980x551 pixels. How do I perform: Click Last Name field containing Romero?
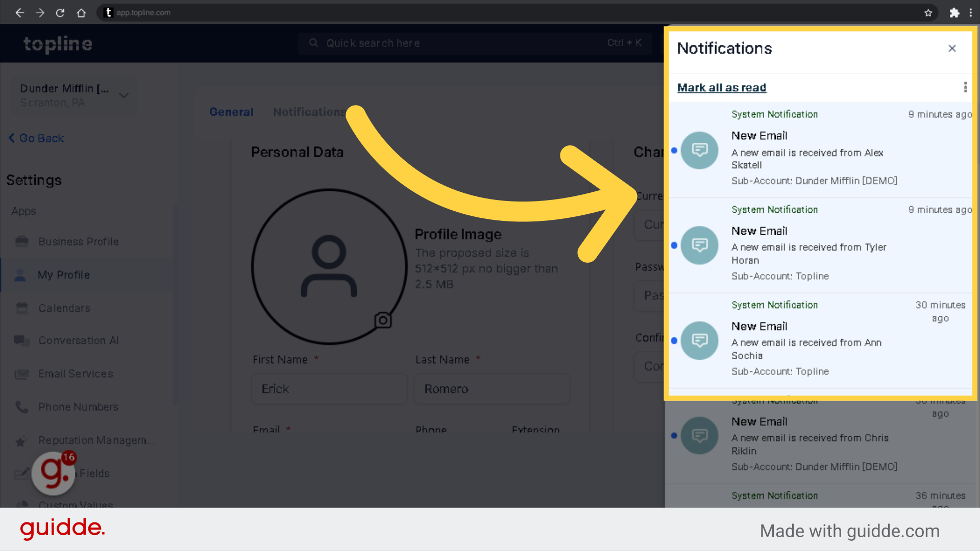coord(492,389)
